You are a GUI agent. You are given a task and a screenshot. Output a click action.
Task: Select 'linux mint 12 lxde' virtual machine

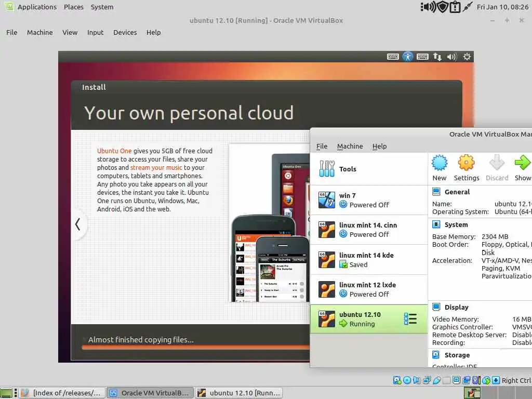(x=369, y=289)
